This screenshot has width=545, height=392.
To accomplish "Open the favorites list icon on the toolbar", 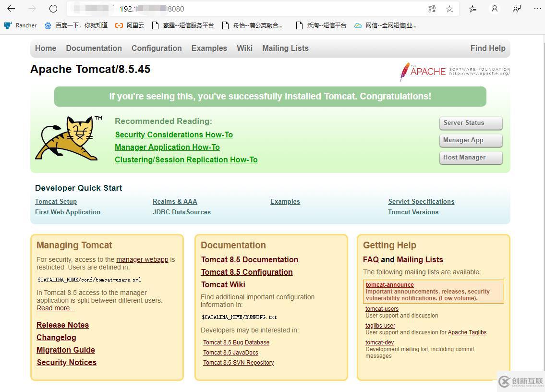I will click(x=472, y=8).
